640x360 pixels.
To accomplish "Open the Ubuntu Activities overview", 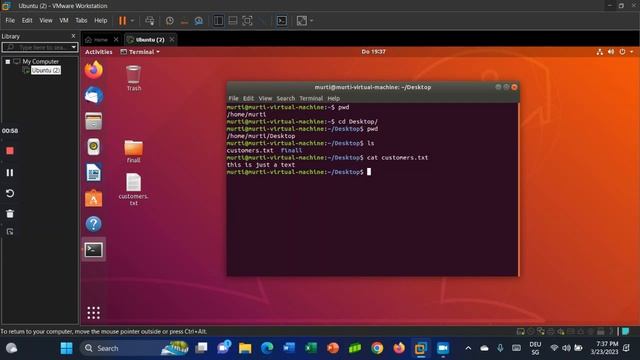I will 98,52.
